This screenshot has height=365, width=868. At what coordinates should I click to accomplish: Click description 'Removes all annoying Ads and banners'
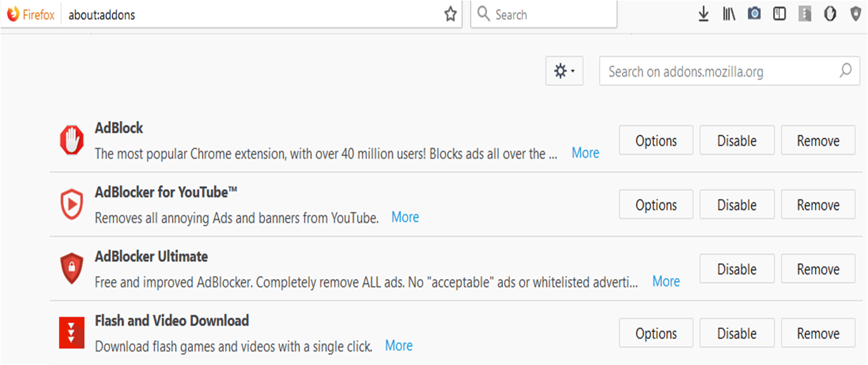pos(237,218)
